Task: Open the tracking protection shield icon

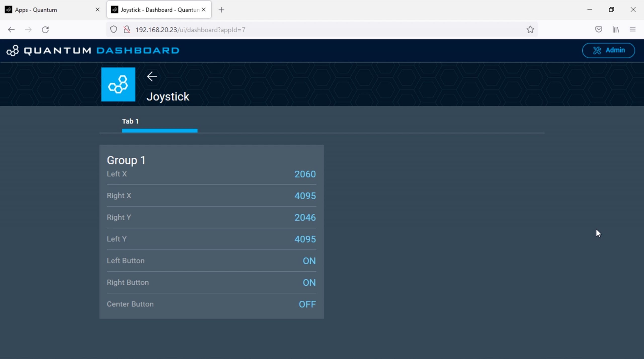Action: [113, 30]
